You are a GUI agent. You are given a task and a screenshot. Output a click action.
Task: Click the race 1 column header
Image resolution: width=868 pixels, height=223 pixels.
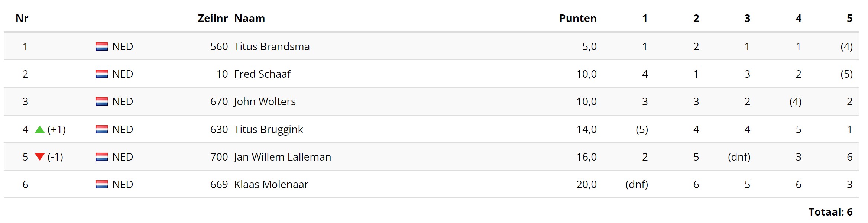tap(645, 18)
